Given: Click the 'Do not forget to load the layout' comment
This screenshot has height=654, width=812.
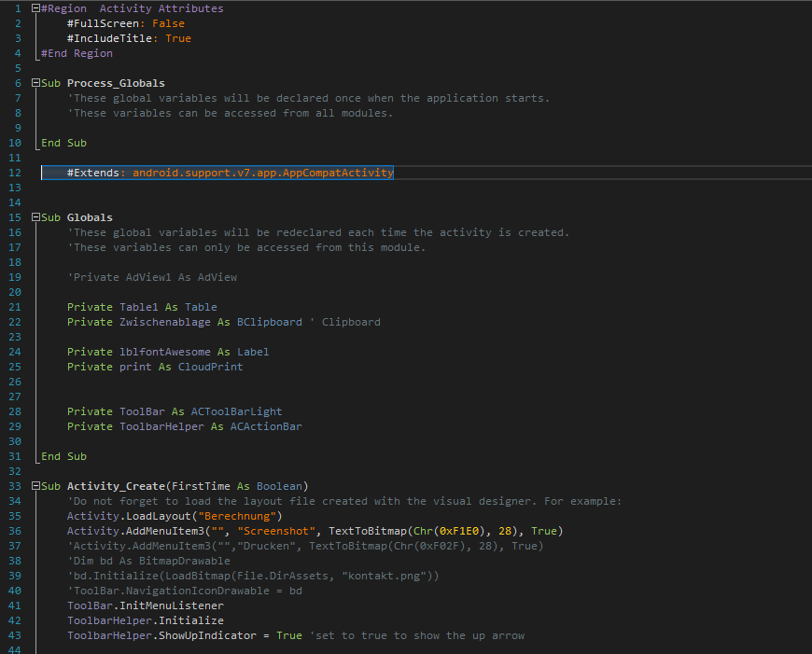Looking at the screenshot, I should tap(344, 501).
